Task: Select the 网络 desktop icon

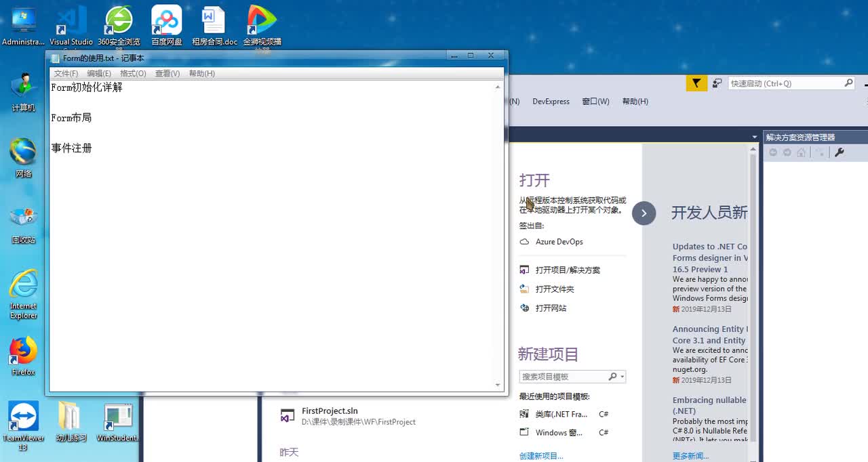Action: point(23,158)
